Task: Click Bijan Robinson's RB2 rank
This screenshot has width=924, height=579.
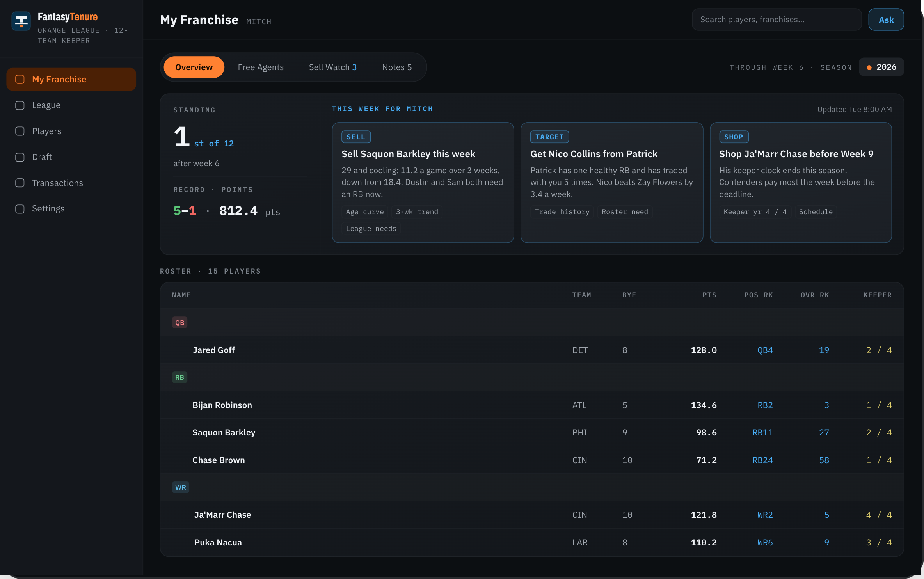Action: pos(765,405)
